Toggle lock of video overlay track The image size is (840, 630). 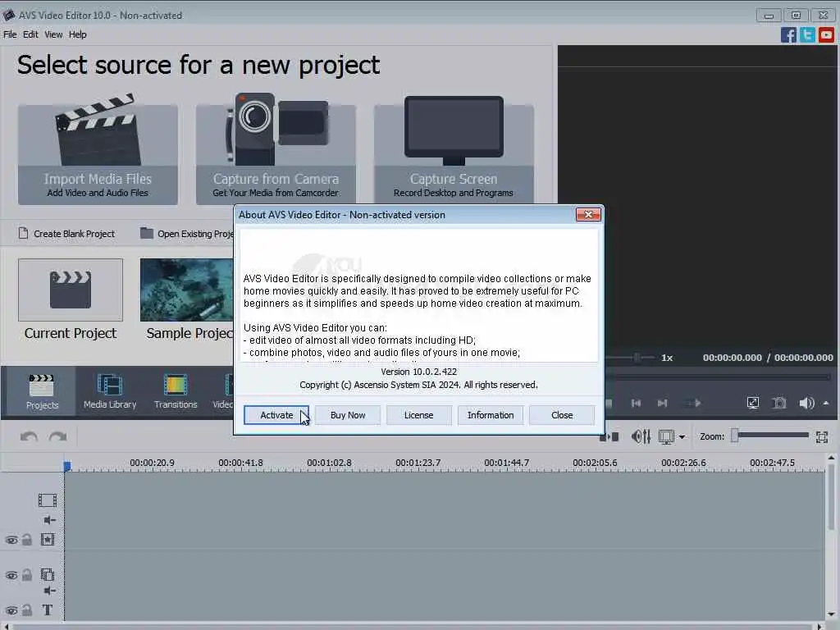coord(27,575)
